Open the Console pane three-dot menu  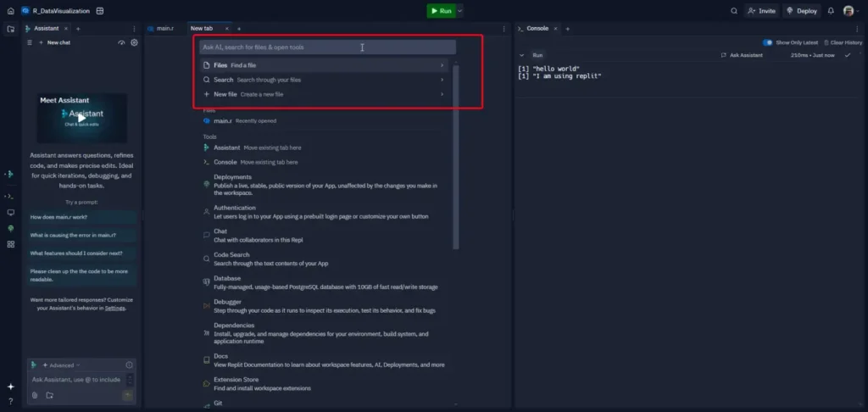[858, 29]
